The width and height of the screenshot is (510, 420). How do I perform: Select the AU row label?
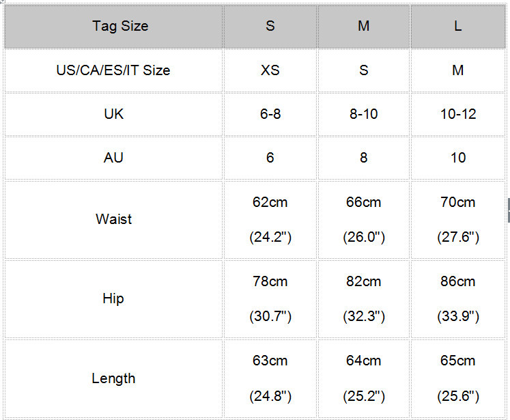pos(113,158)
